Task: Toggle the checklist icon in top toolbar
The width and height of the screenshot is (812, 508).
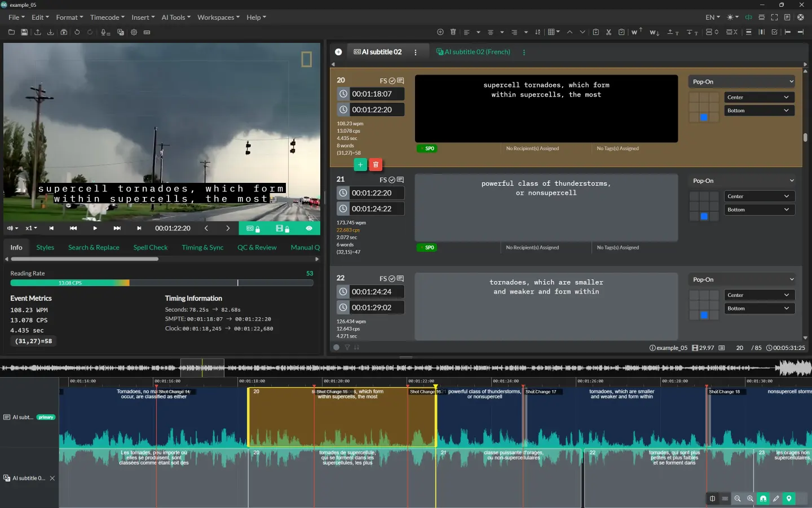Action: (x=774, y=32)
